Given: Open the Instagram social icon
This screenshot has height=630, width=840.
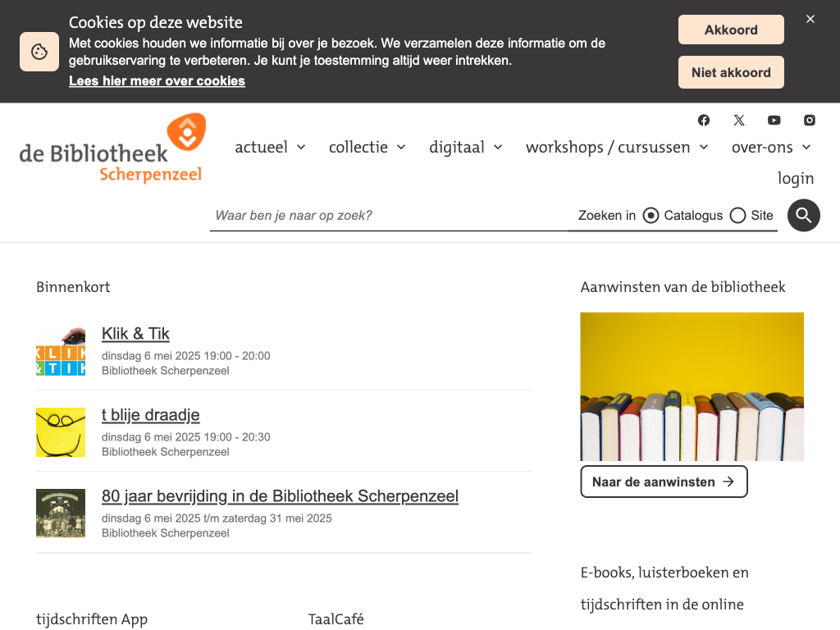Looking at the screenshot, I should click(x=810, y=121).
